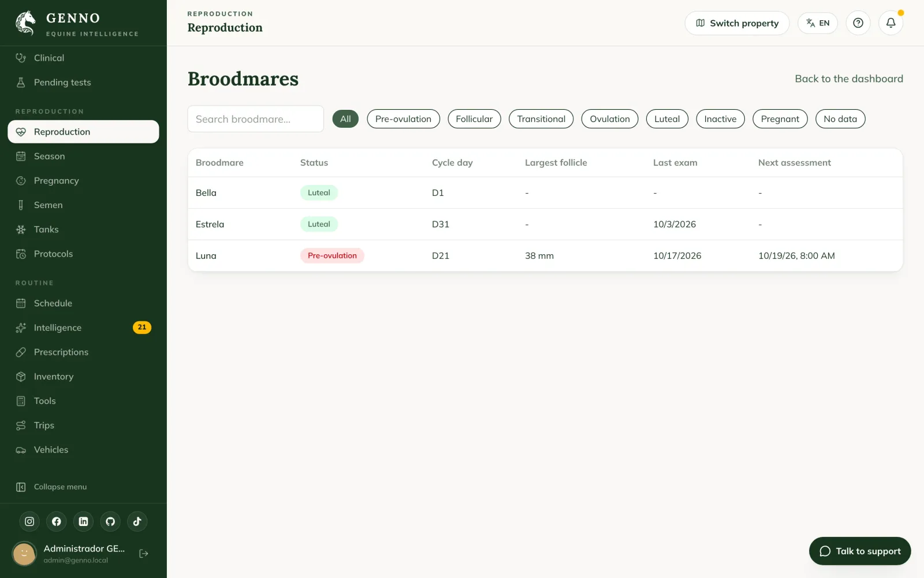Select the All filter chip
The width and height of the screenshot is (924, 578).
pos(345,119)
